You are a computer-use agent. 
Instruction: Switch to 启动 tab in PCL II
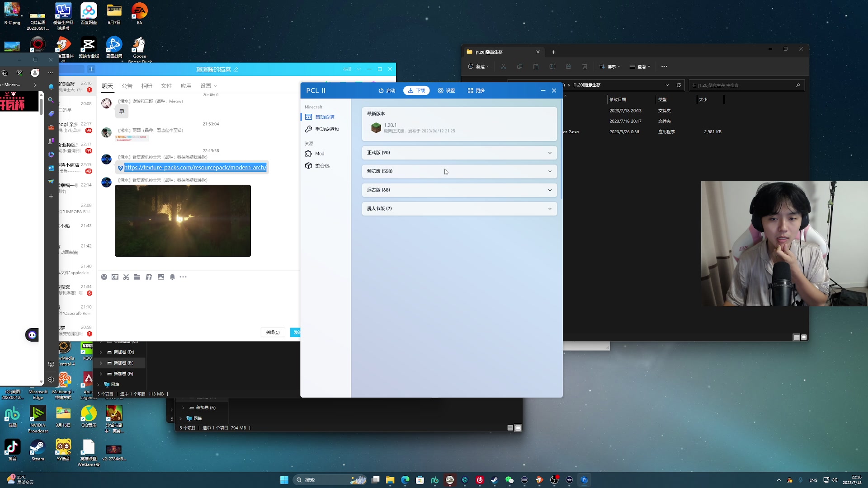tap(387, 90)
